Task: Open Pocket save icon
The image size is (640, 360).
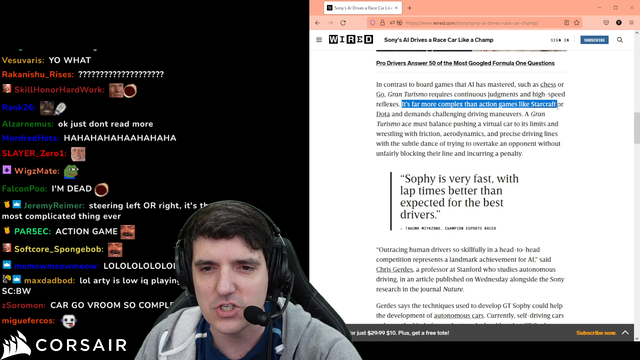Action: (606, 23)
